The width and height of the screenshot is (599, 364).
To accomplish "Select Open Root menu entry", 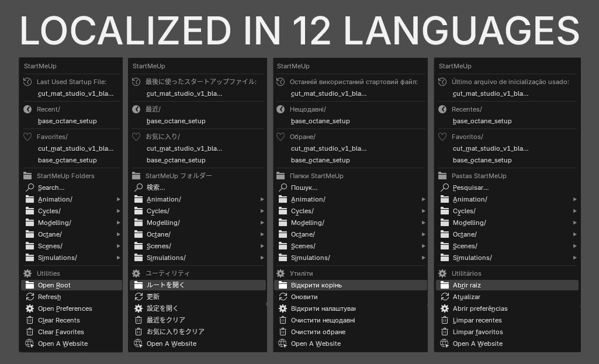I will click(x=71, y=285).
